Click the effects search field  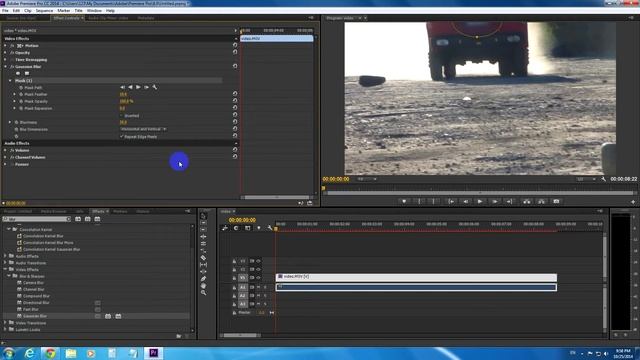(37, 219)
